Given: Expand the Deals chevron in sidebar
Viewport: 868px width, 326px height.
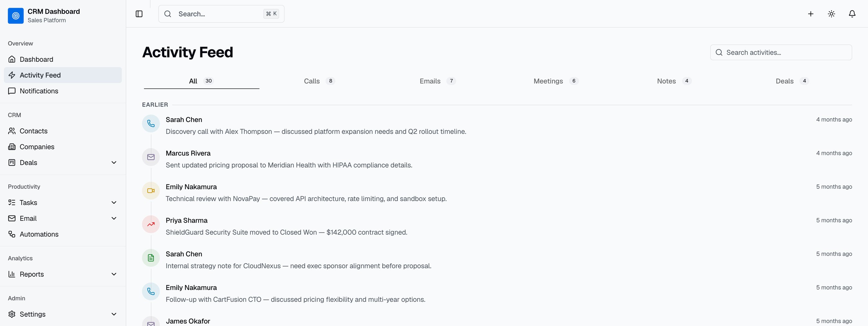Looking at the screenshot, I should [114, 163].
